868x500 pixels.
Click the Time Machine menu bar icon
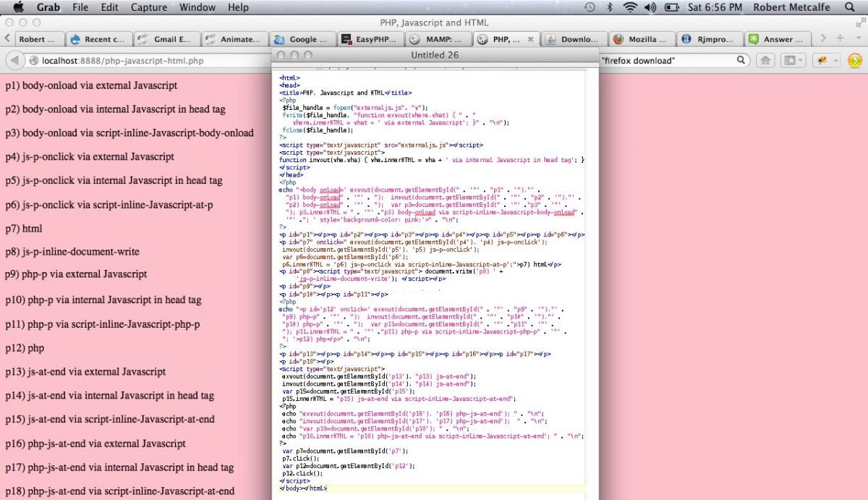coord(590,7)
